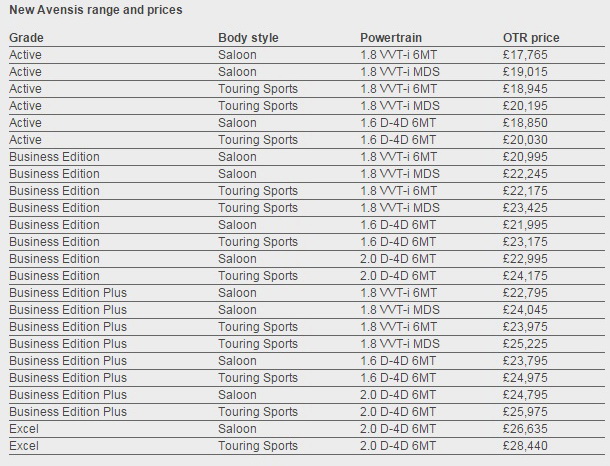Select the Body style column header
This screenshot has height=466, width=610.
click(x=248, y=38)
